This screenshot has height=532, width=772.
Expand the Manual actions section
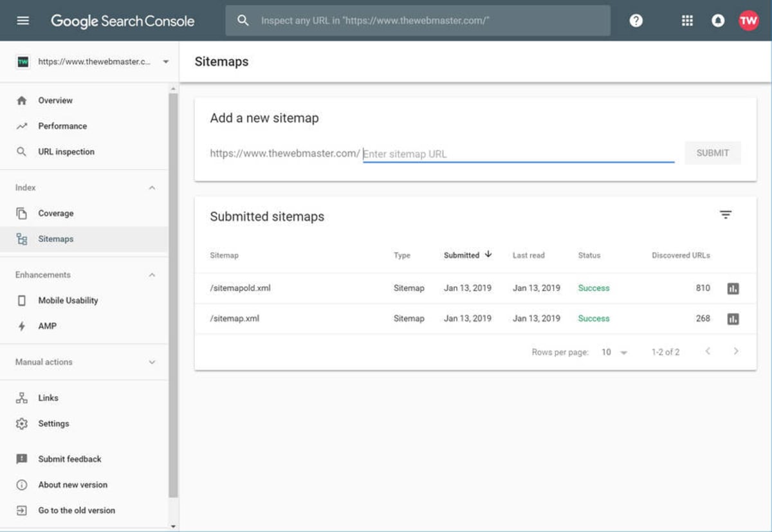152,362
